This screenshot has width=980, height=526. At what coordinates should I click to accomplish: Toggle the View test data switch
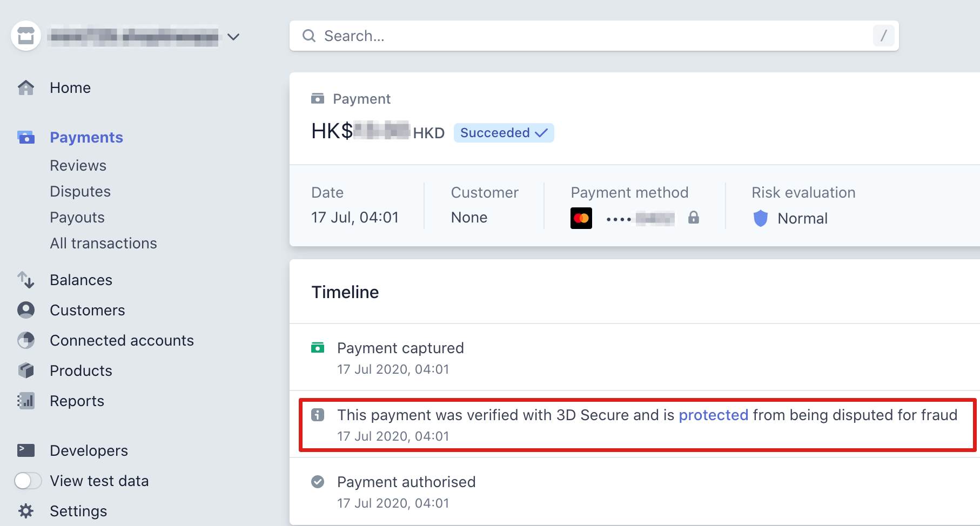coord(28,481)
